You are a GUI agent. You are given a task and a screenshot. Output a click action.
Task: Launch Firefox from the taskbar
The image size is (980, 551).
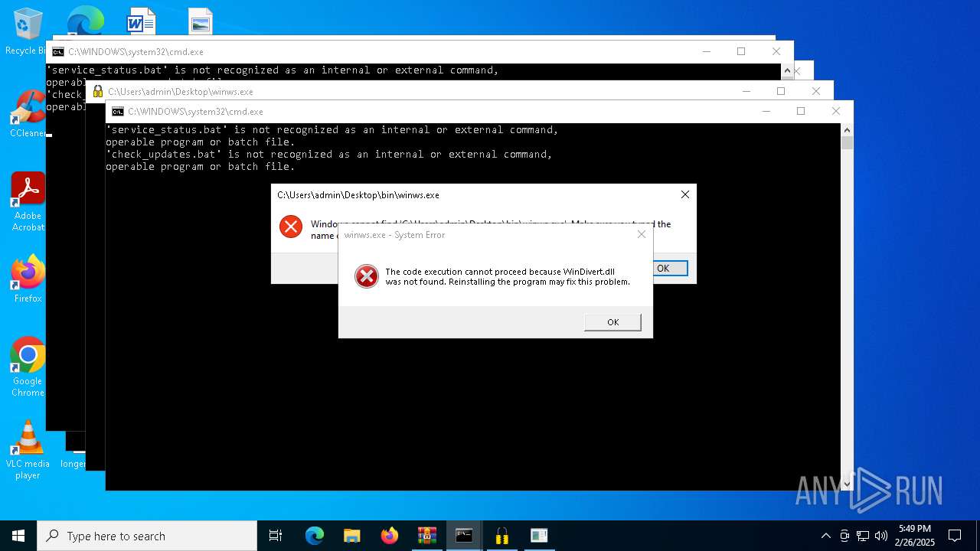point(389,536)
